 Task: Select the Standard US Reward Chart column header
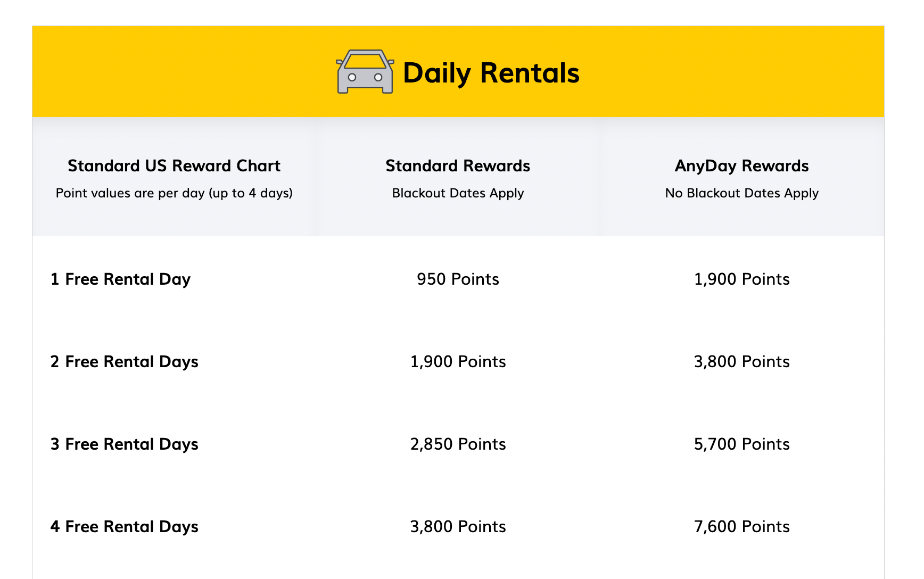coord(174,166)
